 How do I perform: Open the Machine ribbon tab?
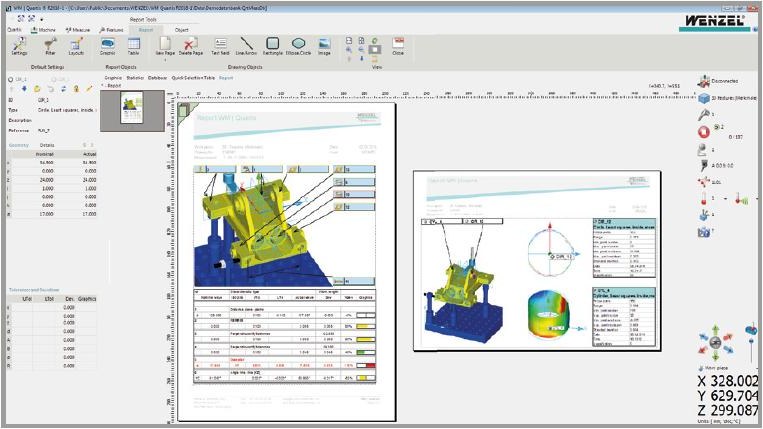44,30
